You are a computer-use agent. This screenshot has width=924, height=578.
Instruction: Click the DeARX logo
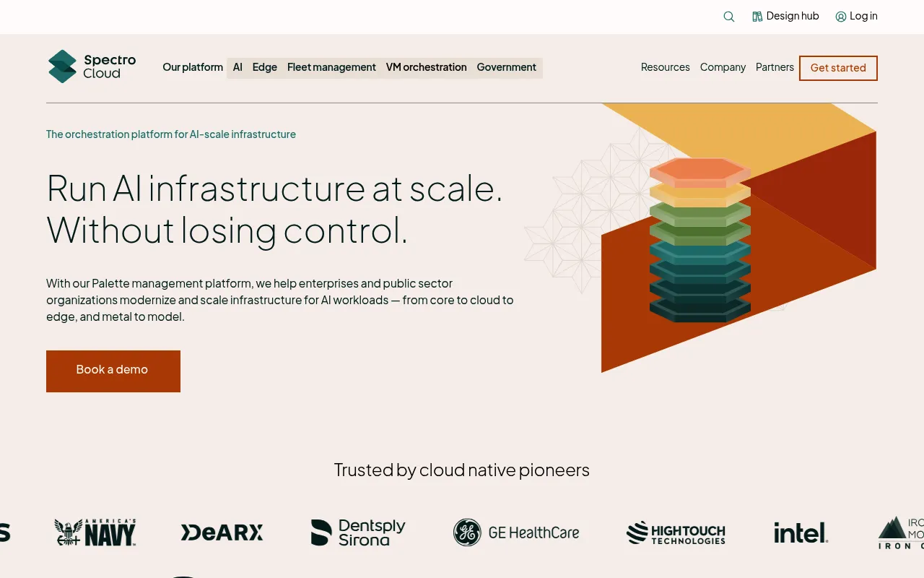222,532
